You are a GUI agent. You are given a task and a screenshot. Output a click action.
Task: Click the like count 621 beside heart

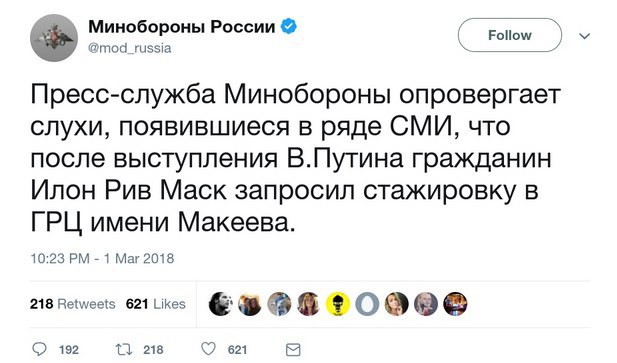[x=237, y=350]
